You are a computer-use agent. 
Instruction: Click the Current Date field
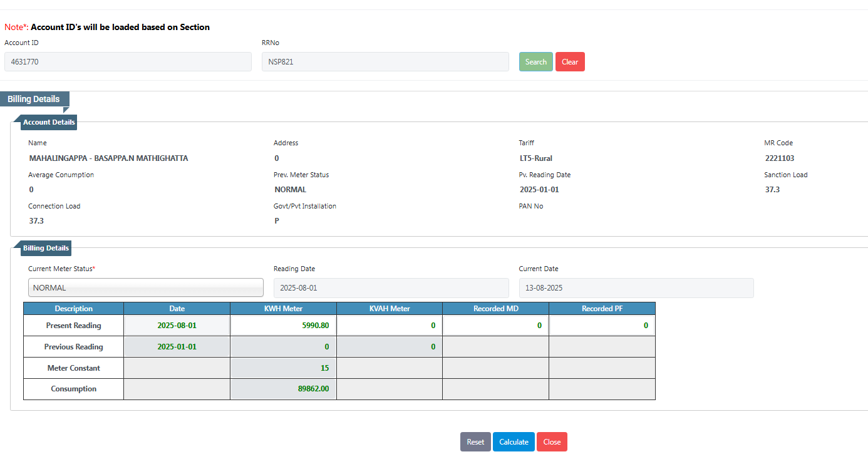(636, 288)
